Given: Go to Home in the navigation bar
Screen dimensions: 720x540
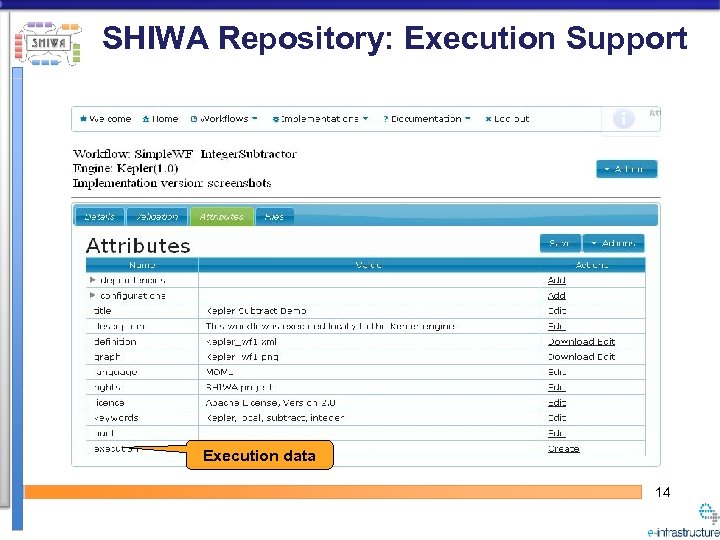Looking at the screenshot, I should (x=160, y=119).
